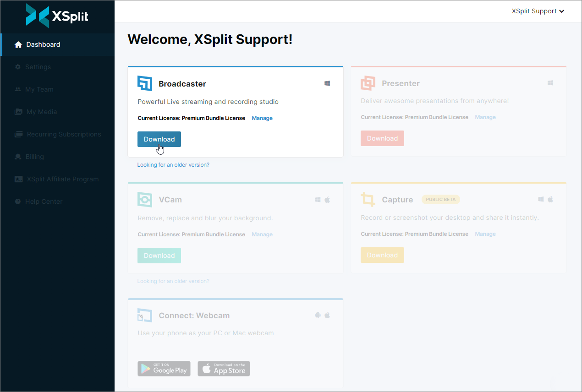582x392 pixels.
Task: Download XSplit Broadcaster
Action: coord(159,139)
